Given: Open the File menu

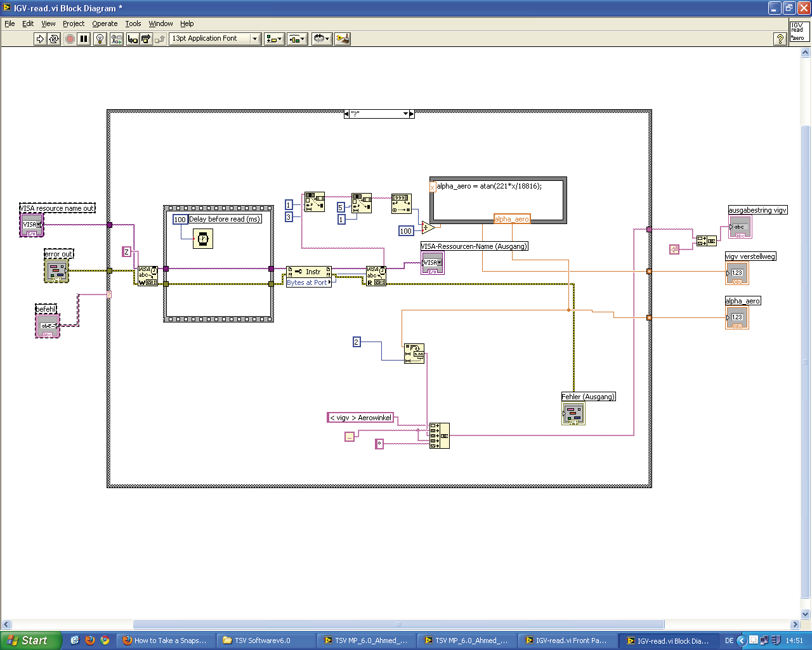Looking at the screenshot, I should 10,23.
